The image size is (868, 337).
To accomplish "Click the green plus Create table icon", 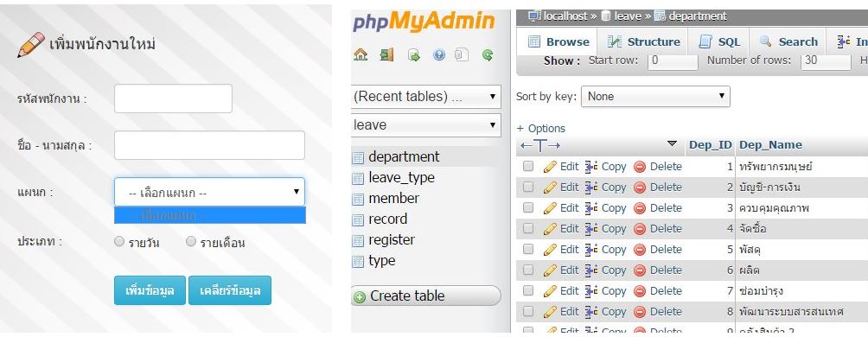I will point(360,297).
